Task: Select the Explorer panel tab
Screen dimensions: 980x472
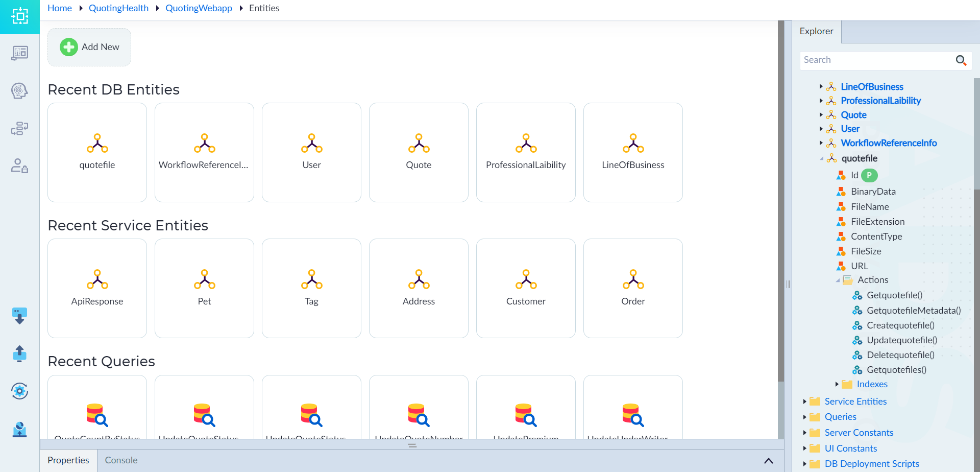Action: [x=816, y=32]
